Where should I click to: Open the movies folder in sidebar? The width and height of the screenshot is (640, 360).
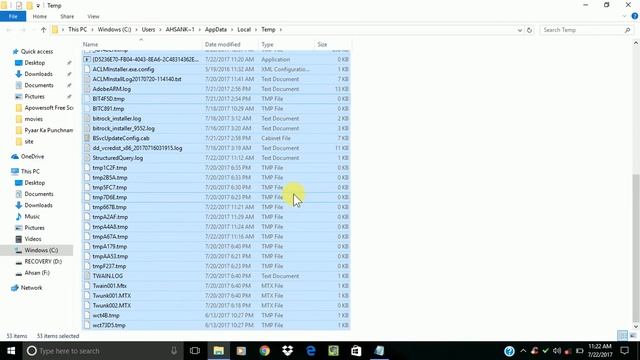[33, 119]
